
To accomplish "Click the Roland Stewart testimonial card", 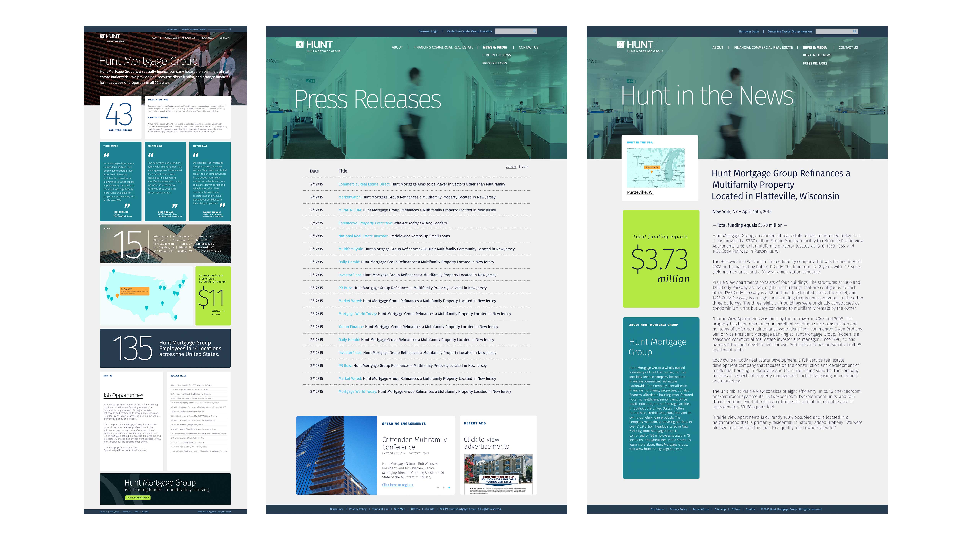I will coord(210,181).
